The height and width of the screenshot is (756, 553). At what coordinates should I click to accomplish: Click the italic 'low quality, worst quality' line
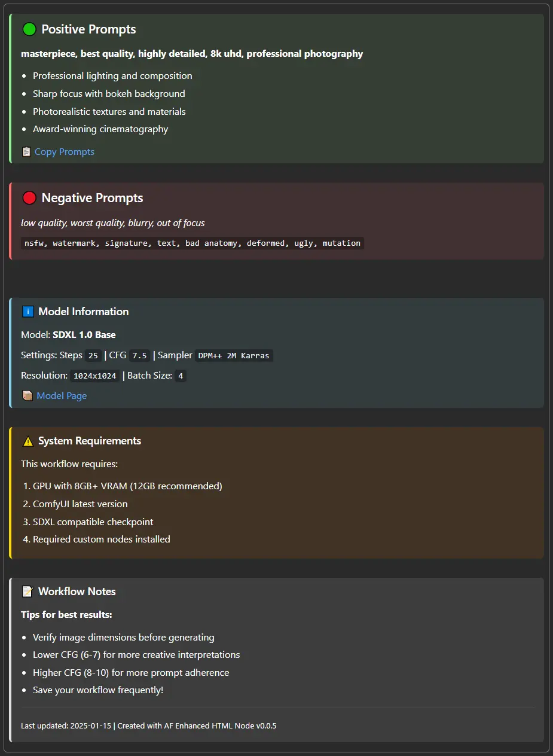[113, 223]
